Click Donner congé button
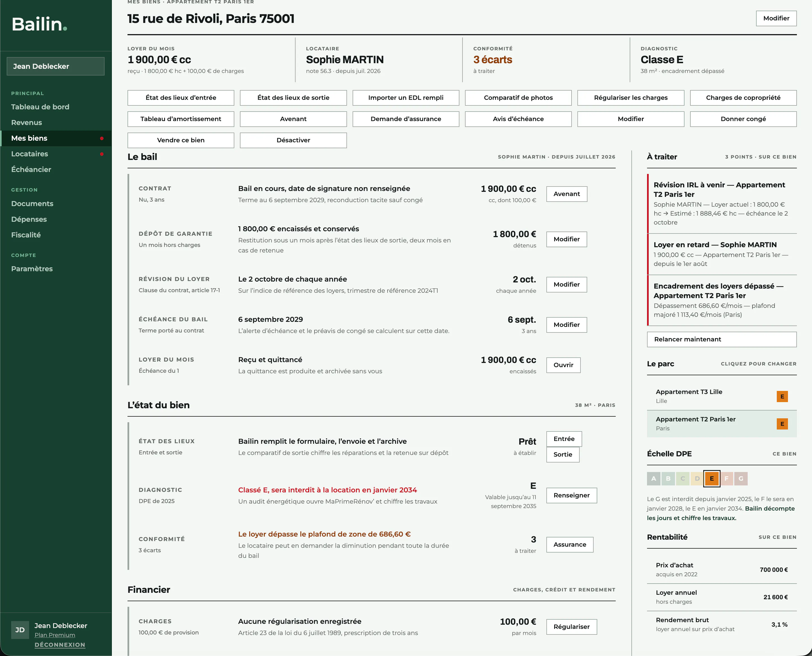 (x=743, y=119)
